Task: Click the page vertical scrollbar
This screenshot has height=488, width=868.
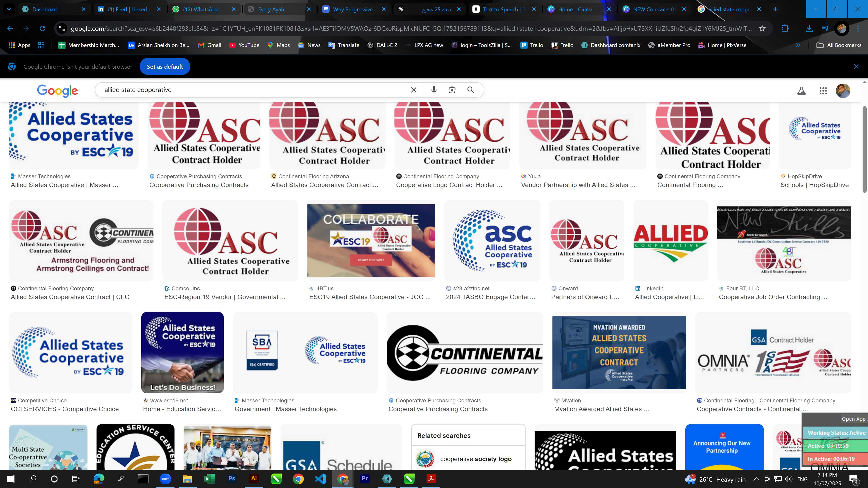Action: pos(864,150)
